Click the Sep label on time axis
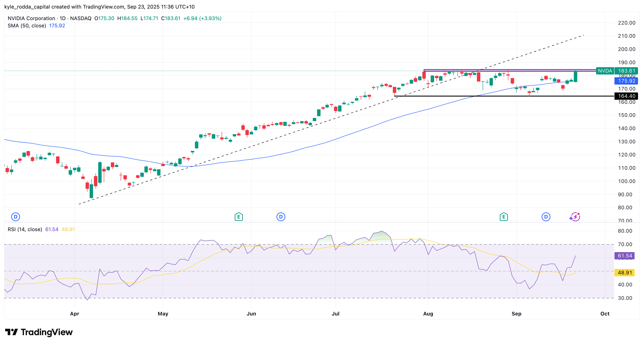Screen dimensions: 644x345 click(516, 314)
